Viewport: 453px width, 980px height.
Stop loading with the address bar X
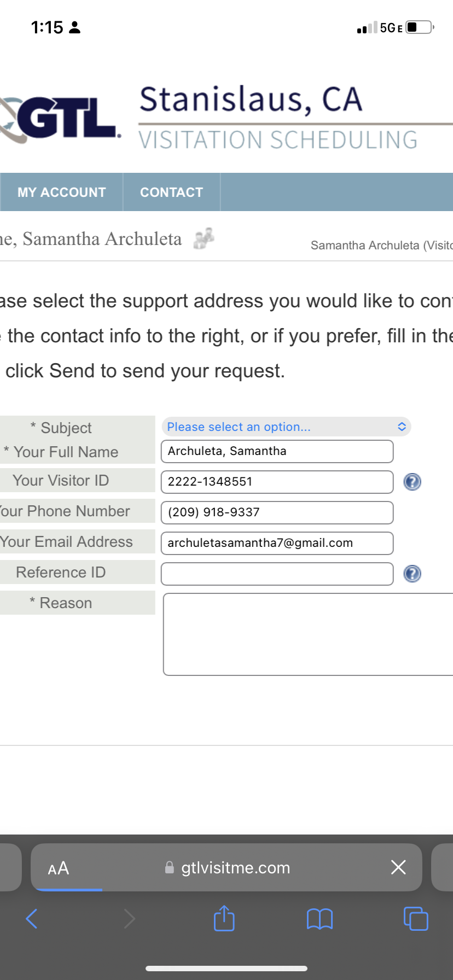(398, 867)
